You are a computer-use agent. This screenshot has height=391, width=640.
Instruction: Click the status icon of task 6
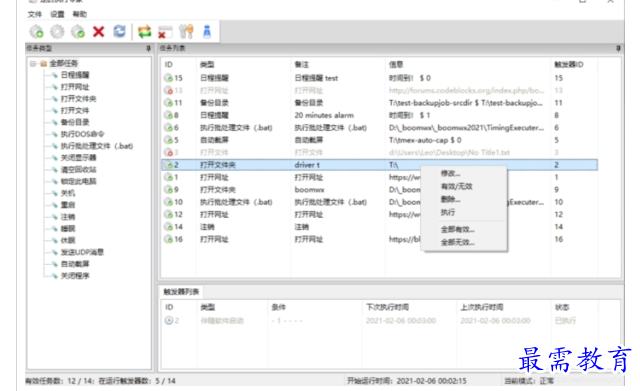pyautogui.click(x=168, y=127)
